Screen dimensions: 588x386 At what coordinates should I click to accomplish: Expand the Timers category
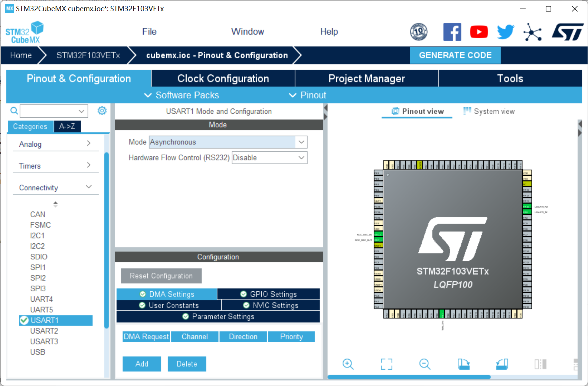click(55, 166)
